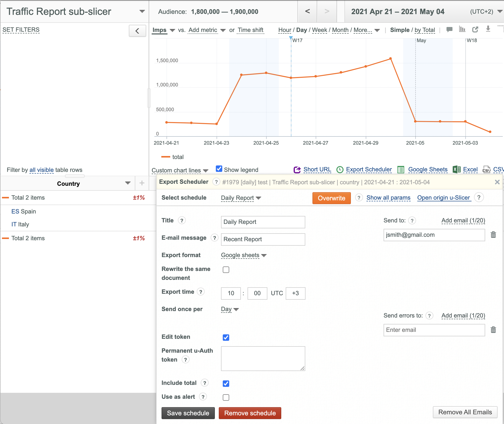504x424 pixels.
Task: Click the Excel export icon
Action: click(x=456, y=169)
